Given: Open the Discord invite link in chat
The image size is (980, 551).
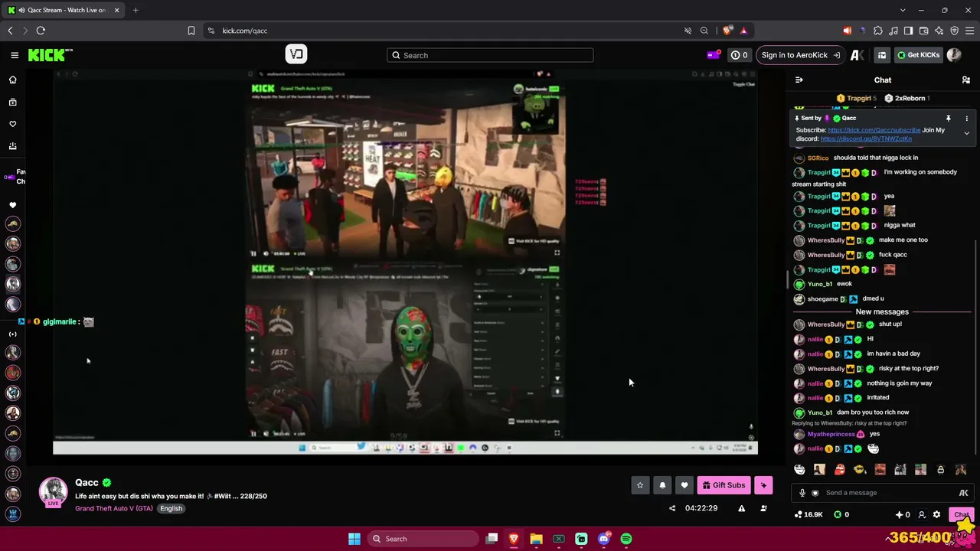Looking at the screenshot, I should 866,139.
